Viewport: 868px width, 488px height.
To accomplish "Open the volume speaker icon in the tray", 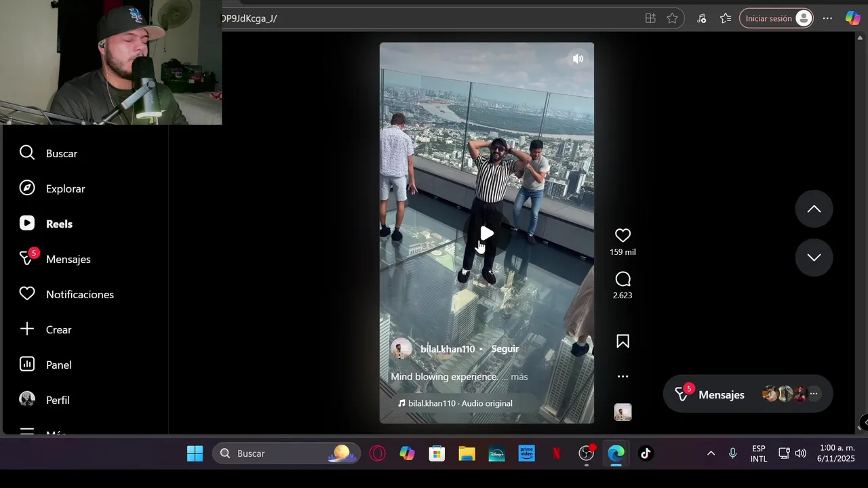I will point(801,453).
